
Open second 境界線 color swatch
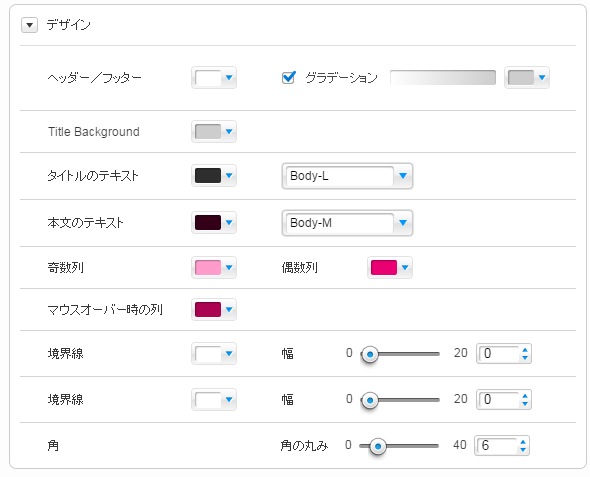click(214, 400)
